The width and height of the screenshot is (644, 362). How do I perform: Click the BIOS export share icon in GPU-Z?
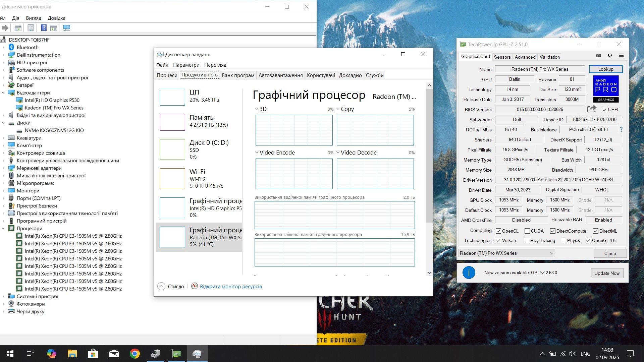(592, 109)
